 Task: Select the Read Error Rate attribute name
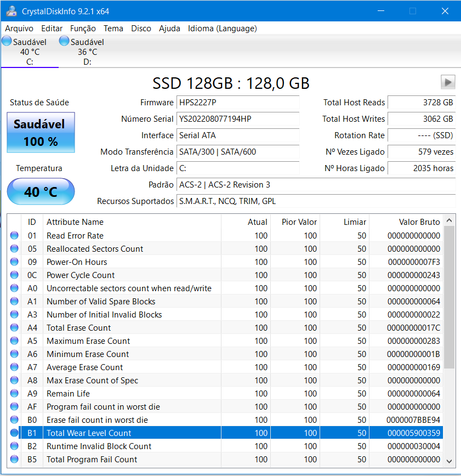coord(75,236)
